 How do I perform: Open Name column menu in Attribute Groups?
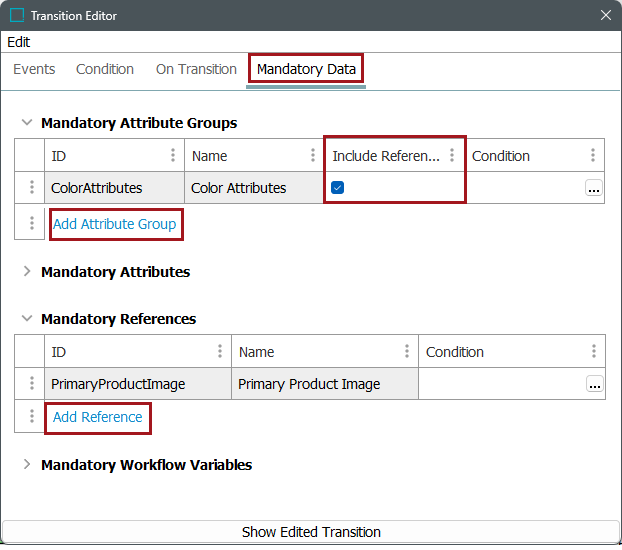(313, 156)
